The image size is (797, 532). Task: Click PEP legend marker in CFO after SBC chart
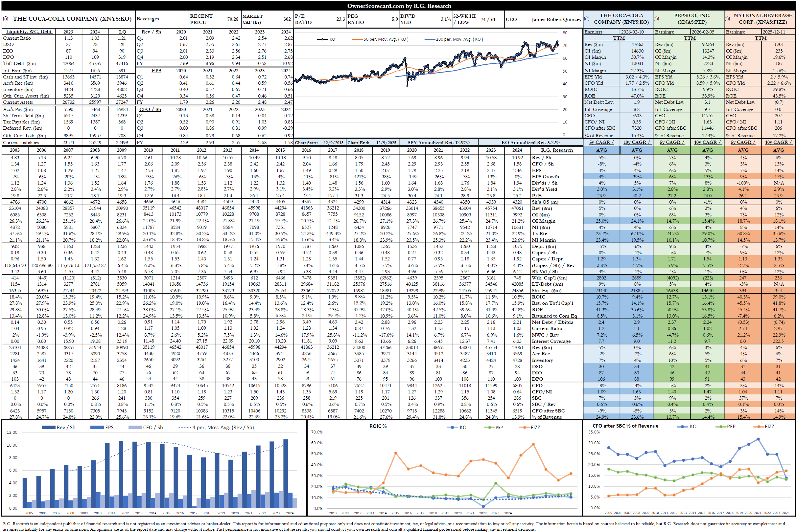pos(721,427)
